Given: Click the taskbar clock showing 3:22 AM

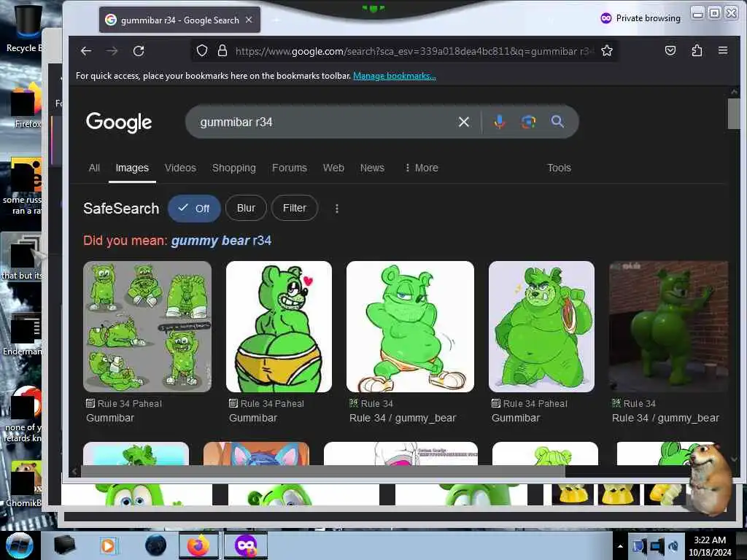Looking at the screenshot, I should (710, 546).
